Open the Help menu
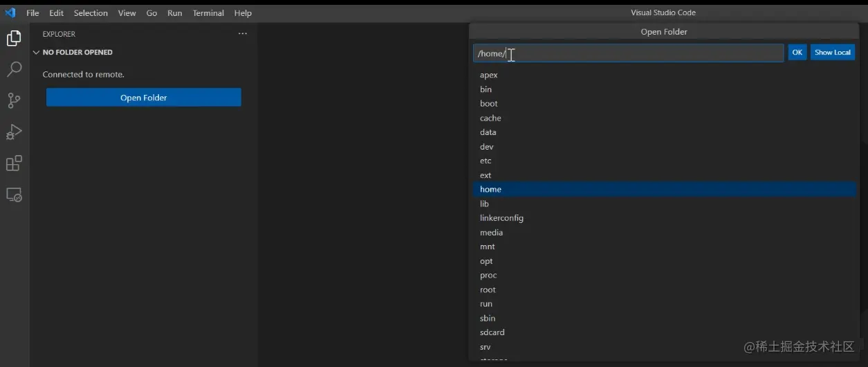The image size is (868, 367). click(x=243, y=13)
